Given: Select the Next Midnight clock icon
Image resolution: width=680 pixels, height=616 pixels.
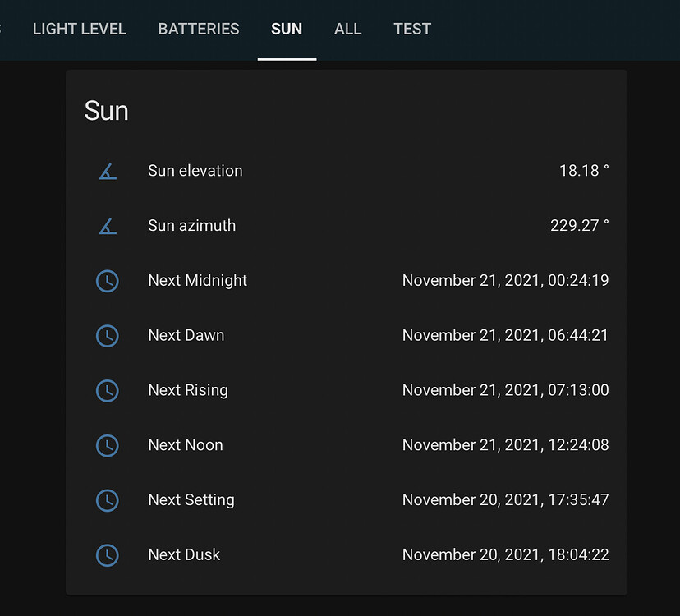Looking at the screenshot, I should click(x=108, y=281).
